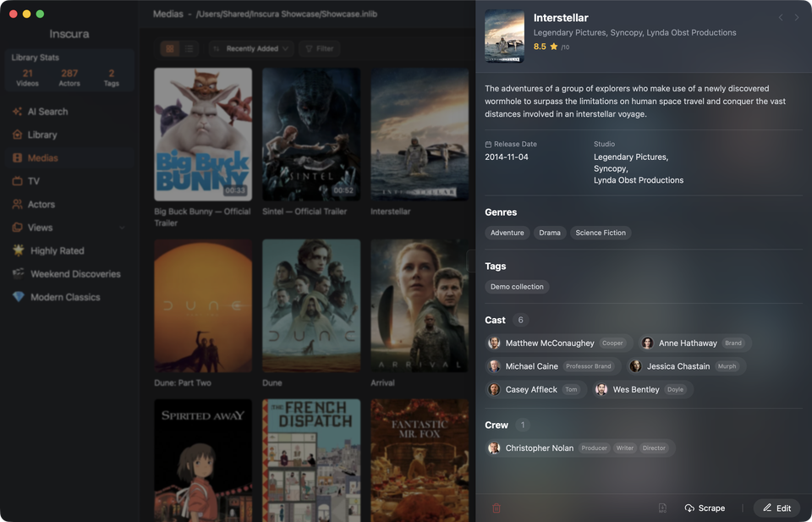This screenshot has height=522, width=812.
Task: Go to the previous media with left chevron
Action: tap(781, 18)
